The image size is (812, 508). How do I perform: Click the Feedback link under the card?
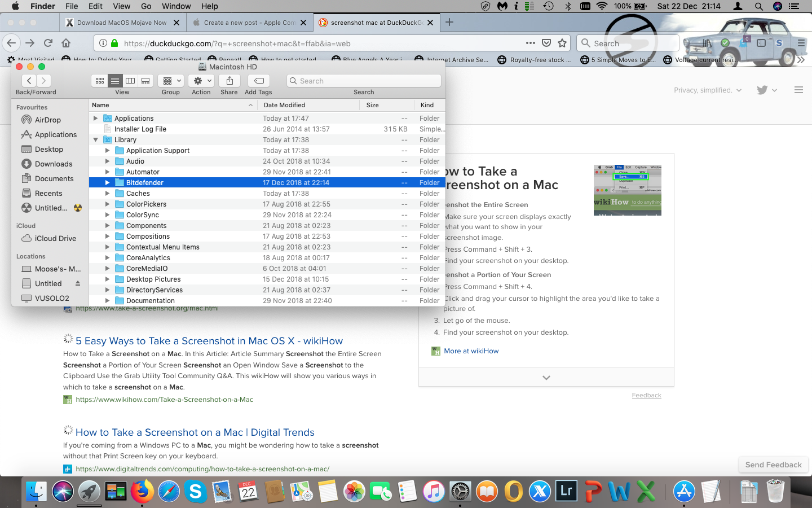(x=647, y=395)
